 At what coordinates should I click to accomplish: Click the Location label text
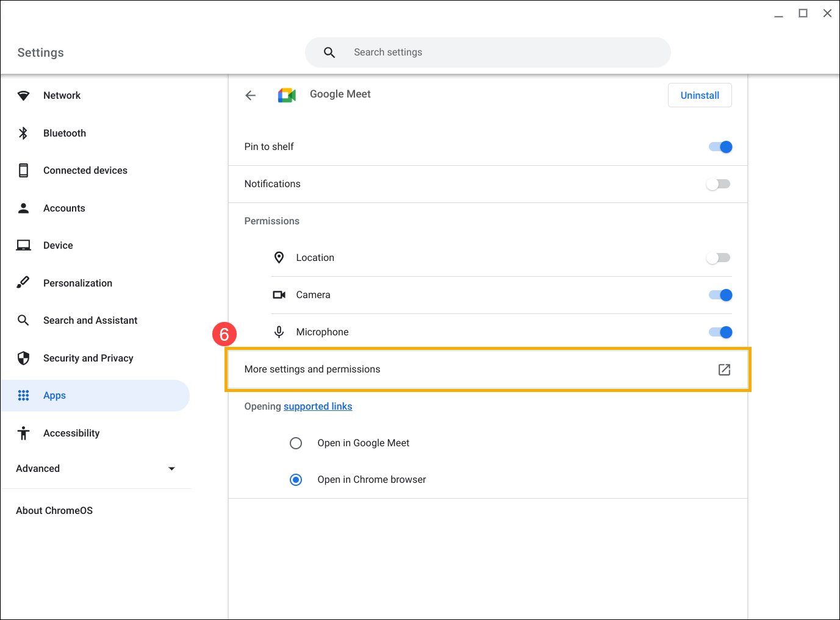(x=315, y=257)
